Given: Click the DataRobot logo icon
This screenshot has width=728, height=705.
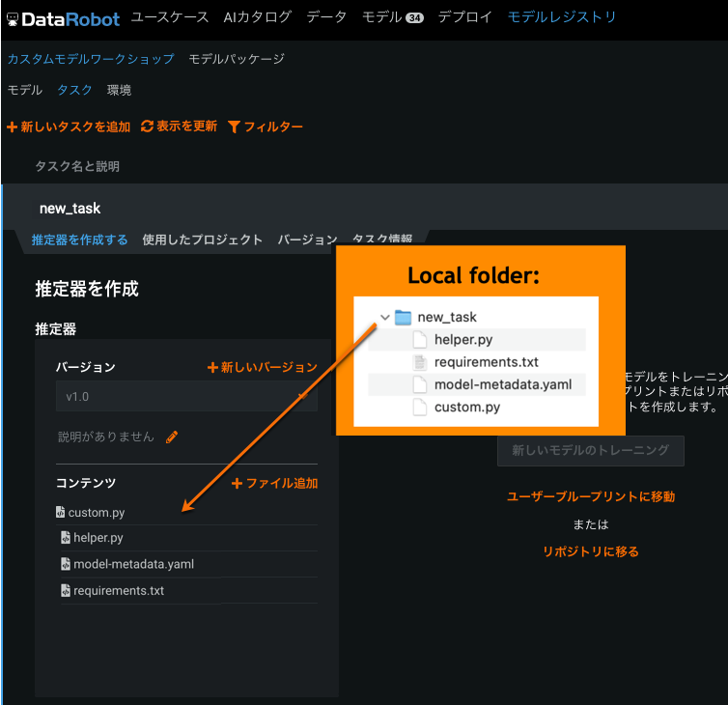Looking at the screenshot, I should click(12, 17).
